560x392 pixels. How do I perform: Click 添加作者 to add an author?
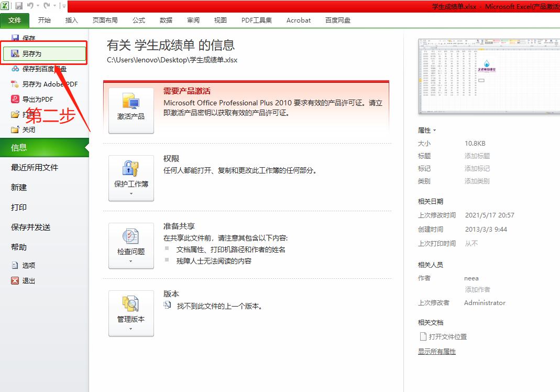tap(477, 289)
